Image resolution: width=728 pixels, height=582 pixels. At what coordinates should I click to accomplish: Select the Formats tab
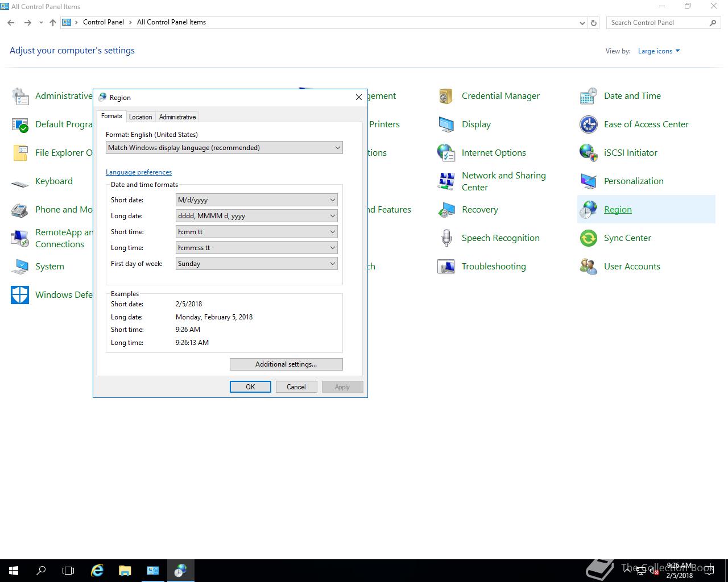point(111,116)
